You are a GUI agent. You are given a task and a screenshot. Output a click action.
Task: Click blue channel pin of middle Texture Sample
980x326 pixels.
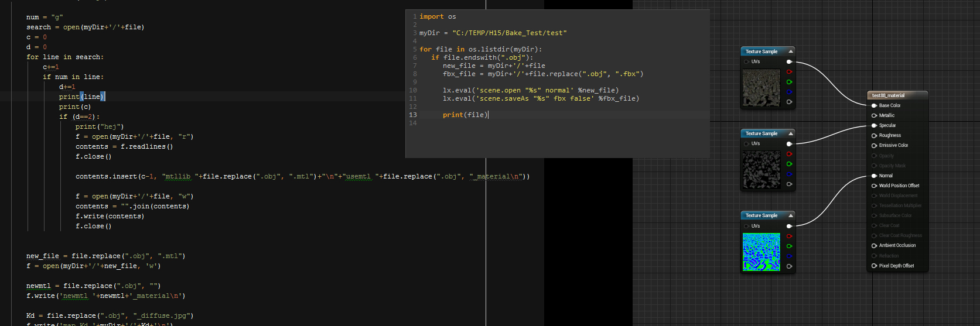tap(789, 174)
